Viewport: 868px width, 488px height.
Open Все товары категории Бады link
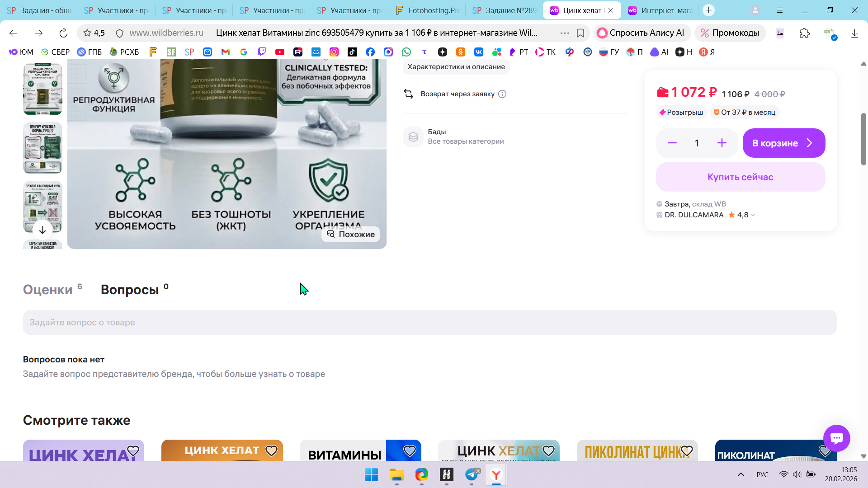coord(465,141)
